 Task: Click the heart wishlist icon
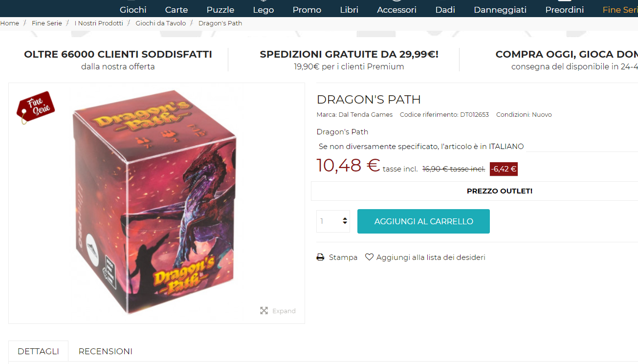(370, 257)
